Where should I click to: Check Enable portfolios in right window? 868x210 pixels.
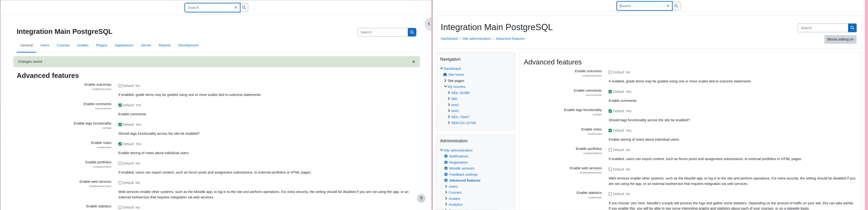[610, 150]
